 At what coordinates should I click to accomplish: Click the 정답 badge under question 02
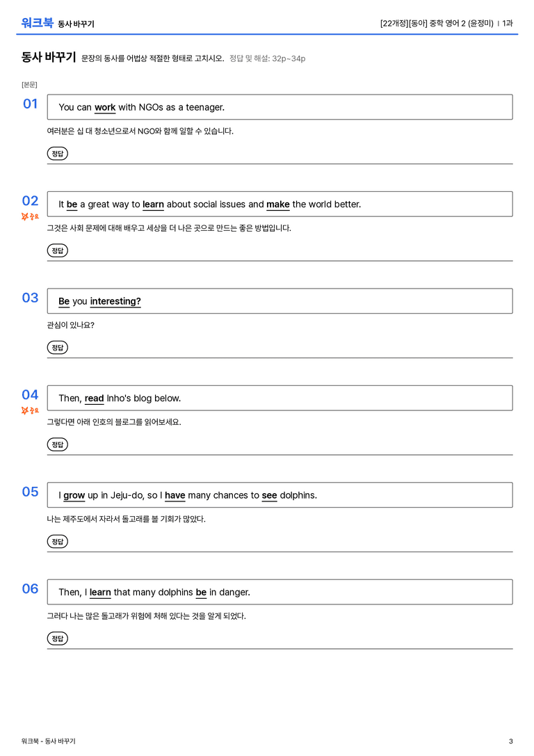coord(57,250)
